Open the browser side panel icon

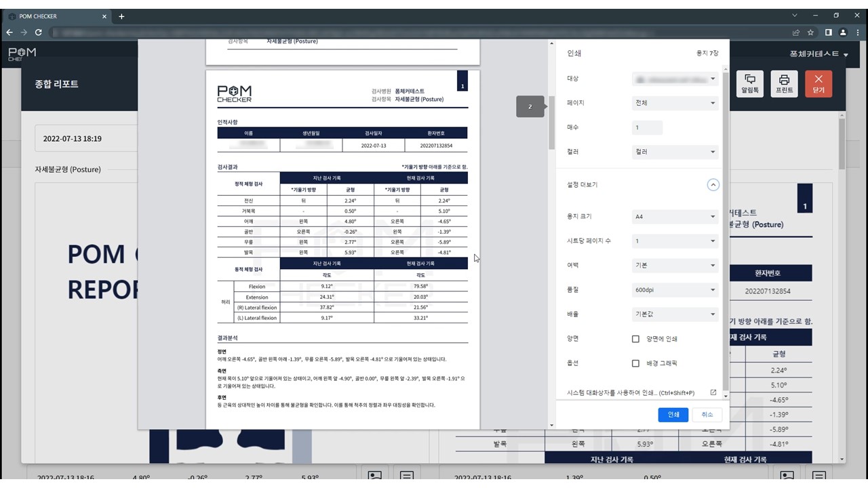coord(828,32)
